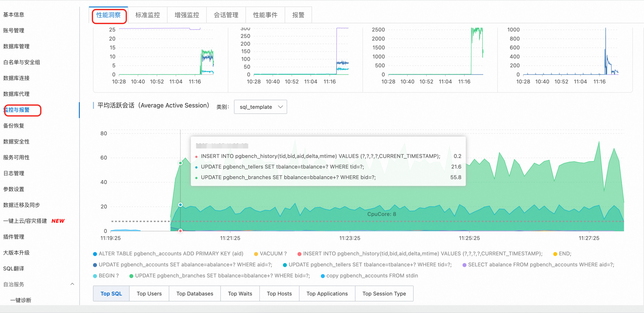Screen dimensions: 644x313
Task: Click INSERT INTO pgbench_history legend dot
Action: pos(299,254)
